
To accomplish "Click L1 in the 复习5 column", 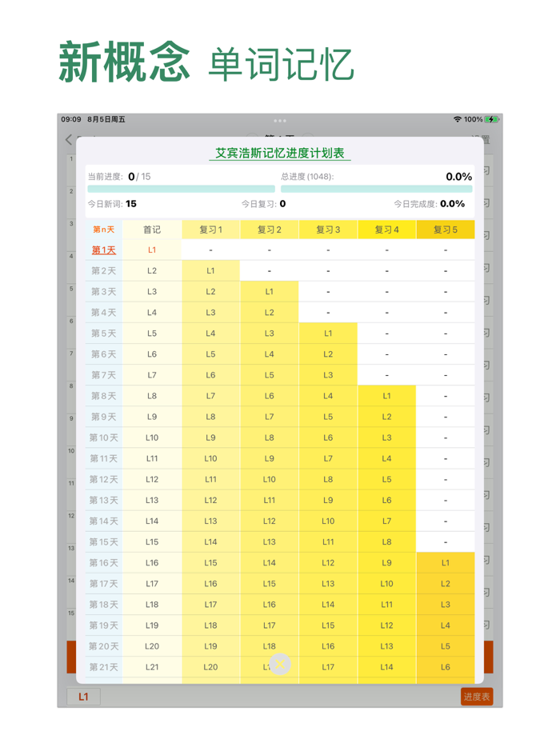I will click(x=445, y=562).
